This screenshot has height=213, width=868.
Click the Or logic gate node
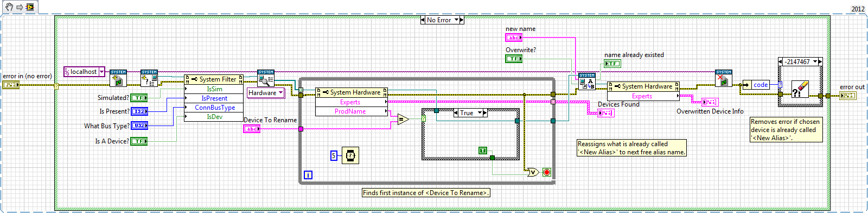point(533,172)
